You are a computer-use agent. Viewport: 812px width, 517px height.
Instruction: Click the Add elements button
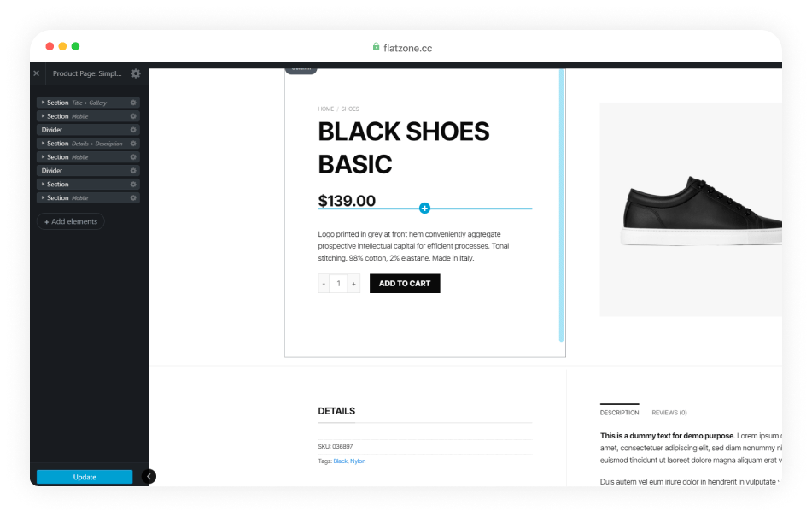71,221
